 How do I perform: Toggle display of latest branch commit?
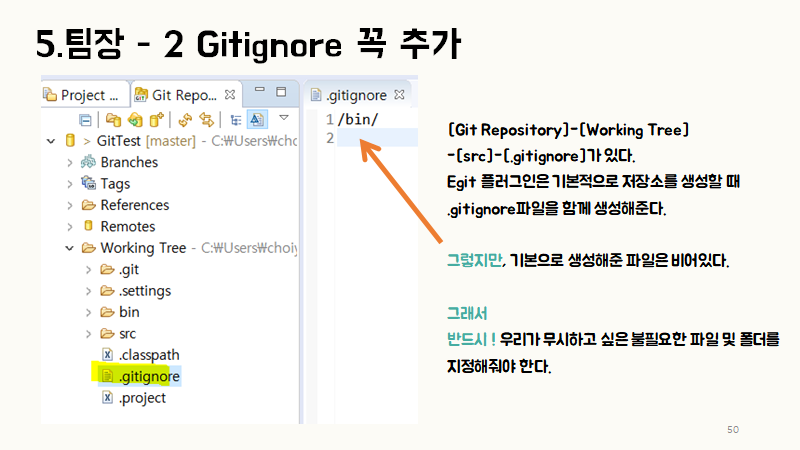pyautogui.click(x=256, y=119)
